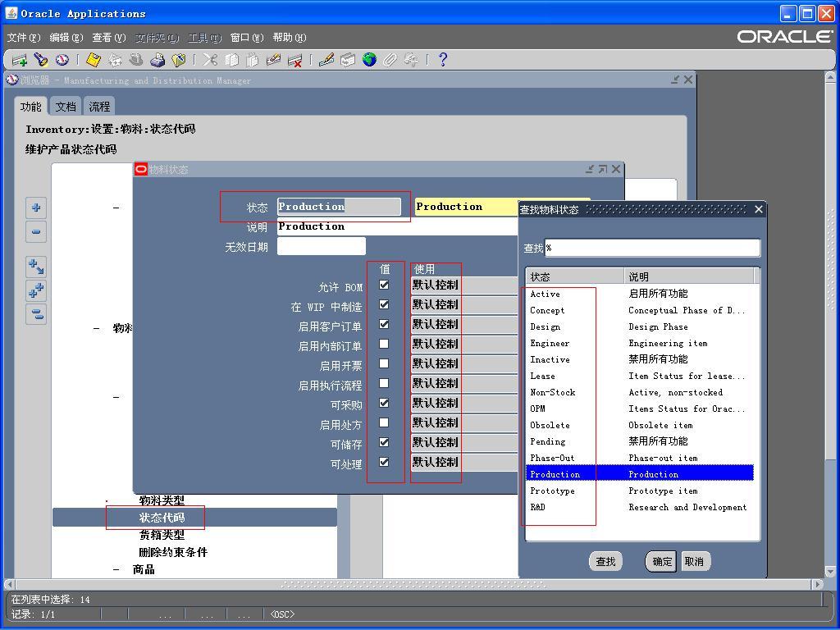Click the Print toolbar icon
840x630 pixels.
[x=157, y=60]
